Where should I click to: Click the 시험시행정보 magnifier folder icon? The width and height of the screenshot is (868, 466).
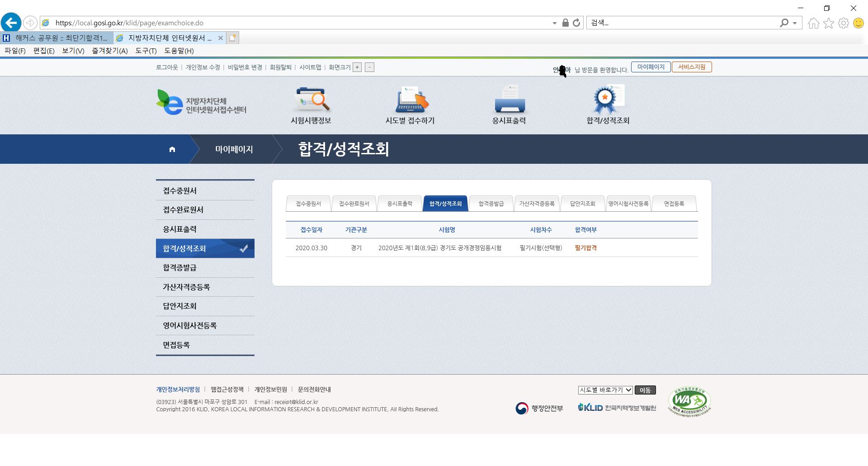pyautogui.click(x=311, y=100)
